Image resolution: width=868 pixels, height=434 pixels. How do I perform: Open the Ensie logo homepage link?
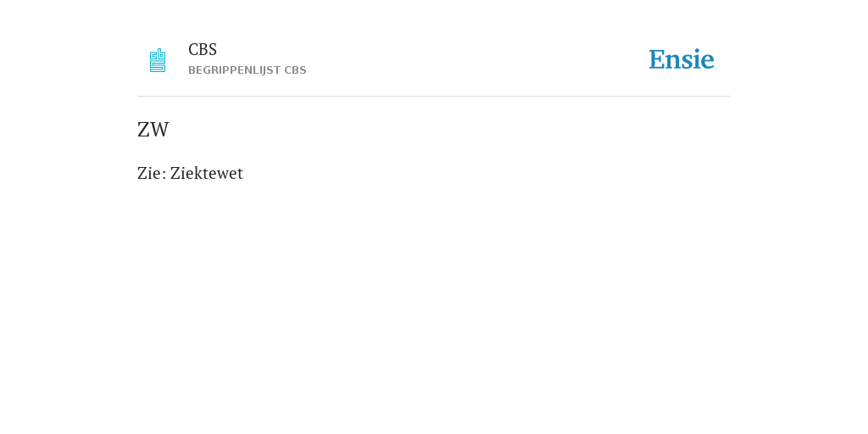pyautogui.click(x=682, y=59)
